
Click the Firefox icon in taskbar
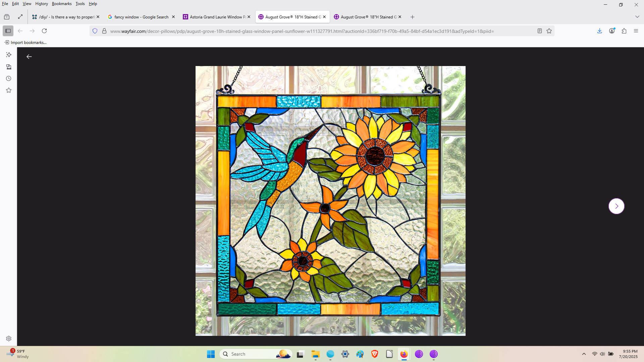404,354
